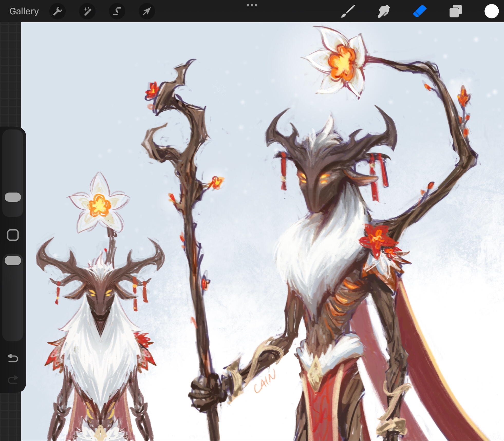The width and height of the screenshot is (504, 441).
Task: Click the lower track of opacity slider
Action: click(x=13, y=303)
